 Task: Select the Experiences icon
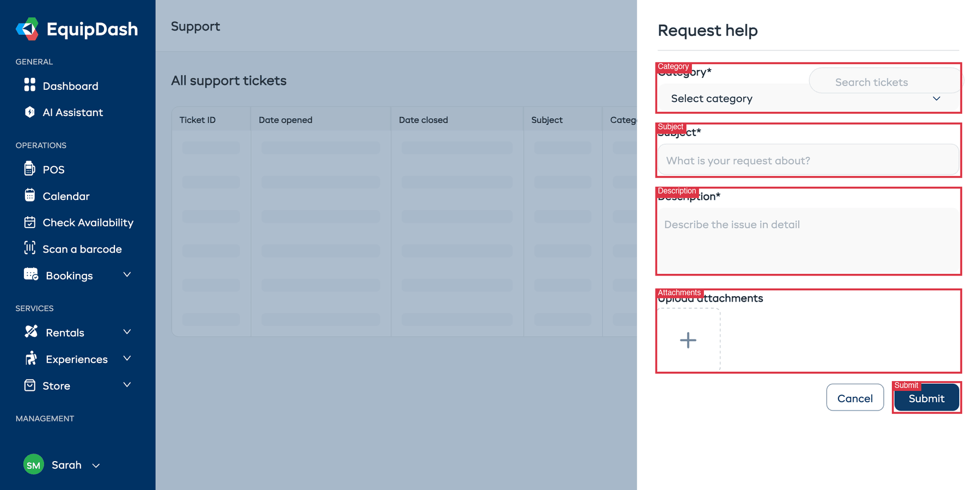coord(30,358)
